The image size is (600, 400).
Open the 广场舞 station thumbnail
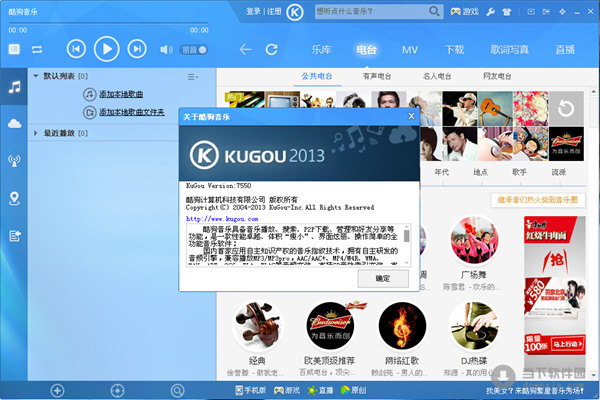(474, 240)
